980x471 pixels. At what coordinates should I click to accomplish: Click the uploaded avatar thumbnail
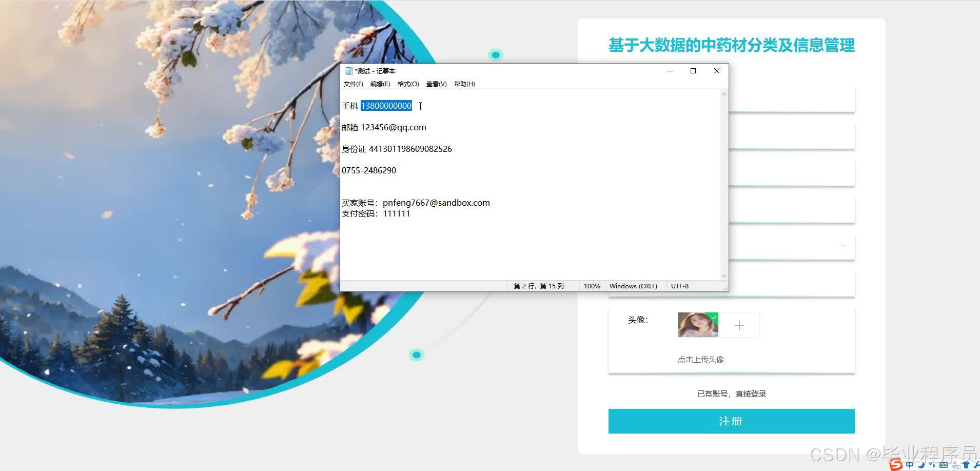point(698,325)
